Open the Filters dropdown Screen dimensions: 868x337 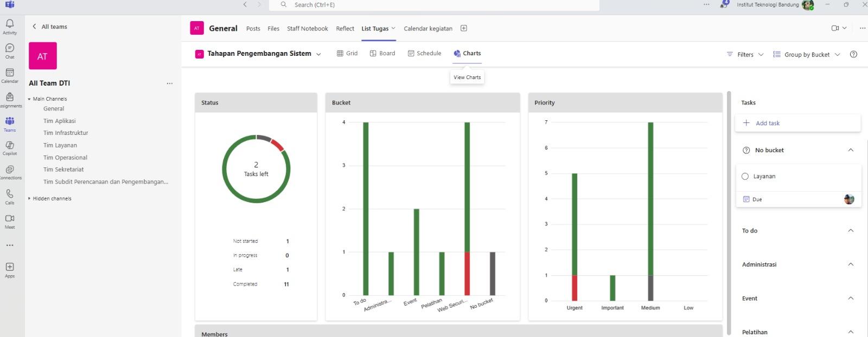(x=745, y=54)
